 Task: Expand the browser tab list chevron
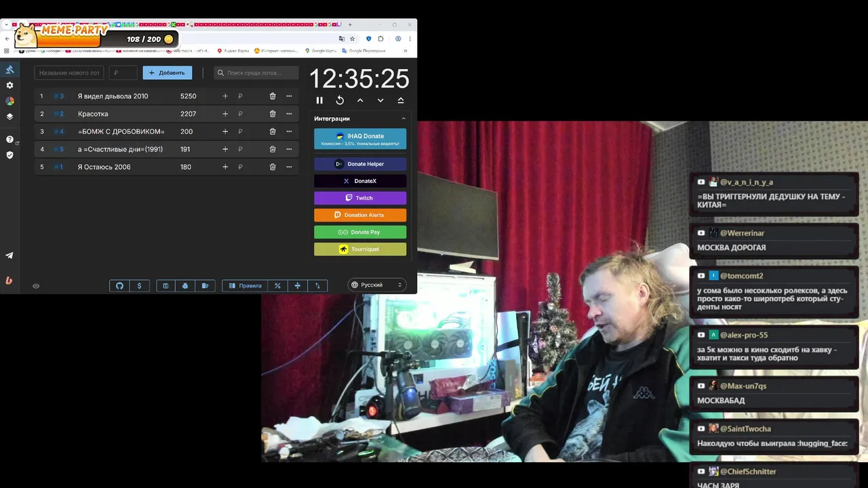coord(6,24)
